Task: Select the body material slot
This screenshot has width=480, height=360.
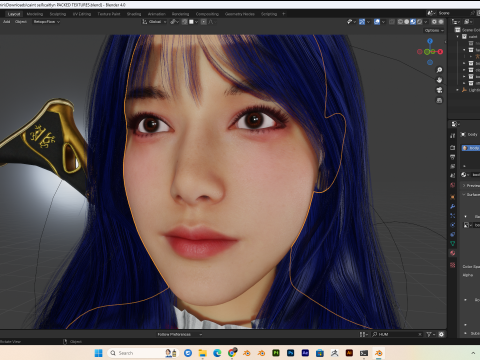Action: click(471, 148)
